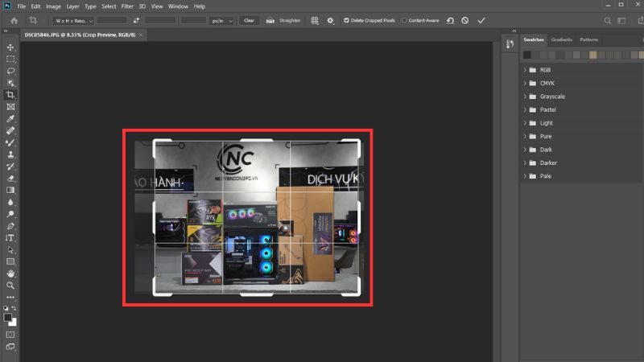Toggle Delete Cropped Pixels checkbox
The height and width of the screenshot is (362, 644).
pos(347,20)
